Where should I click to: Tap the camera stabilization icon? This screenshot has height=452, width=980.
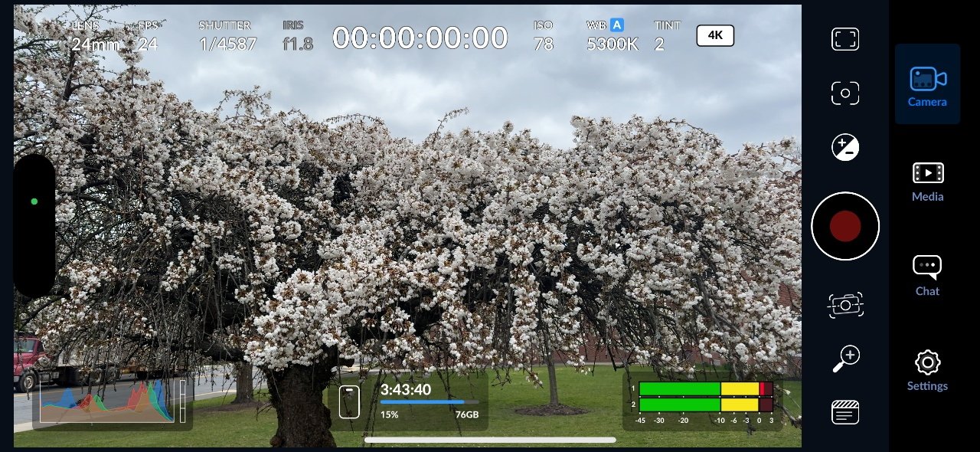click(844, 304)
